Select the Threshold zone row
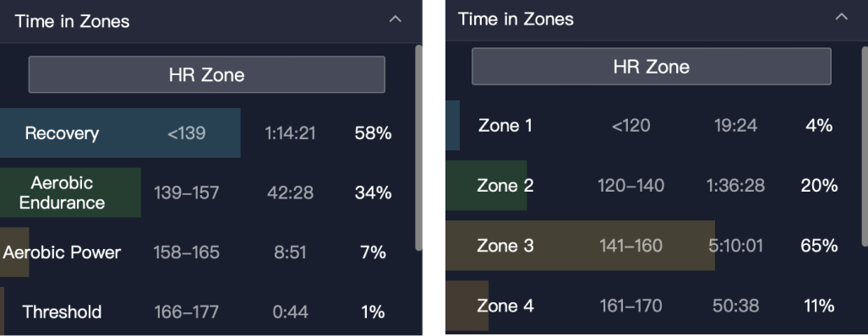The image size is (868, 336). [x=206, y=312]
